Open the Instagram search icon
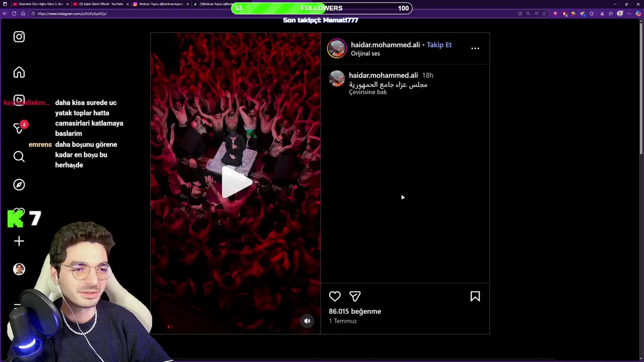The height and width of the screenshot is (362, 644). (x=19, y=156)
